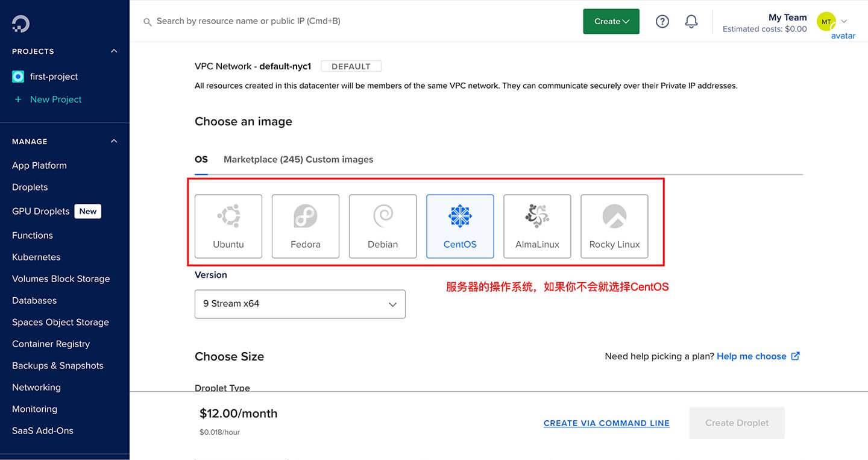Select the CentOS OS image
Viewport: 868px width, 460px height.
tap(460, 226)
